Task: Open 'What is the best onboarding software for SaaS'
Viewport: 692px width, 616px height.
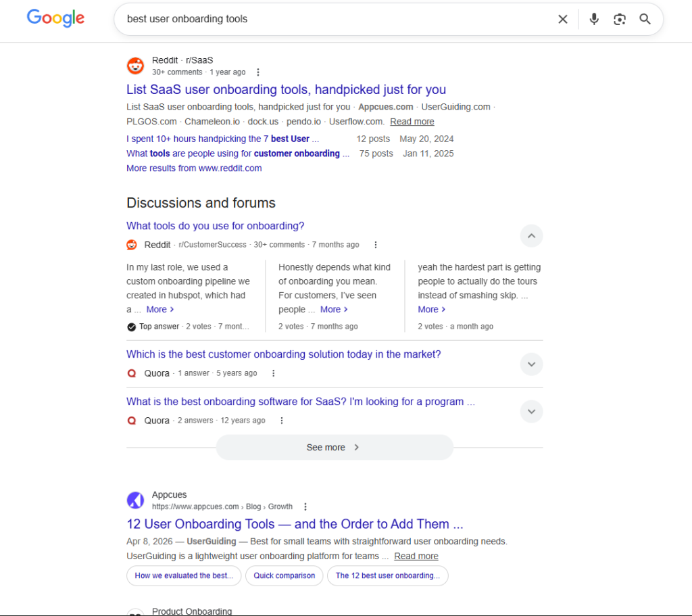Action: tap(301, 402)
